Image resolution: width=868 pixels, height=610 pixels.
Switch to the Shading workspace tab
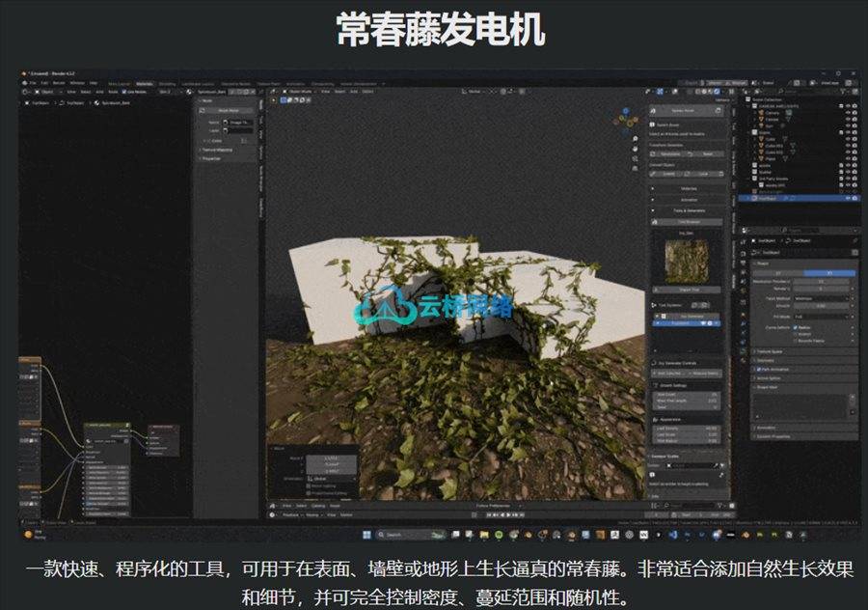tap(167, 83)
